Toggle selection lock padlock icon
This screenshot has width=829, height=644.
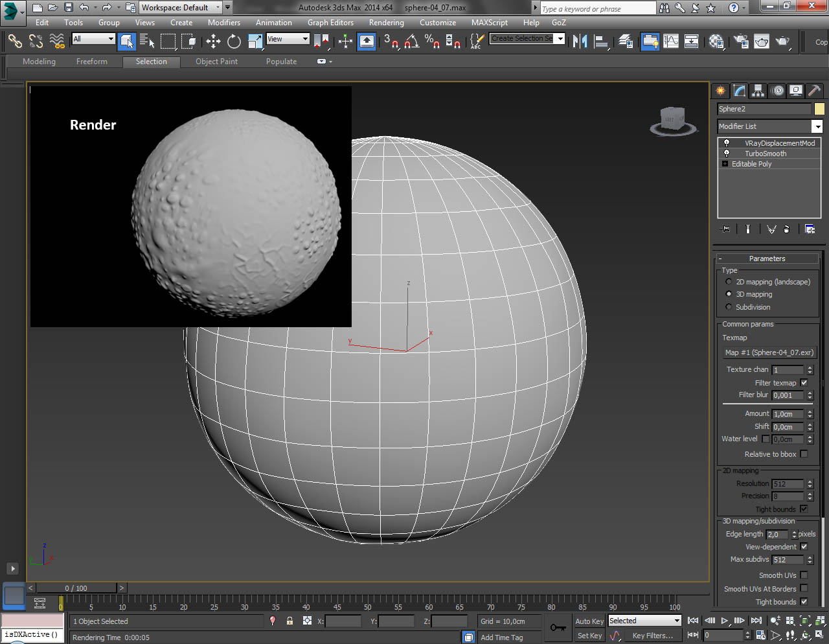tap(290, 621)
